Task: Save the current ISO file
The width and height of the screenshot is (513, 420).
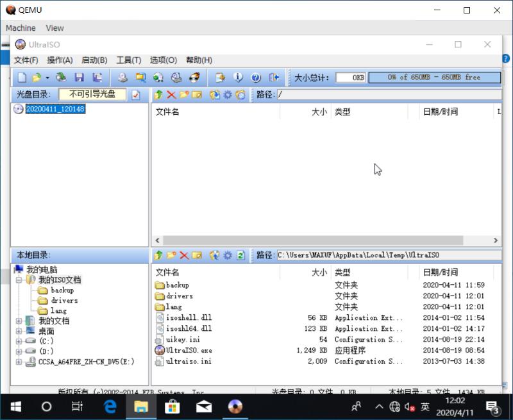Action: [78, 77]
